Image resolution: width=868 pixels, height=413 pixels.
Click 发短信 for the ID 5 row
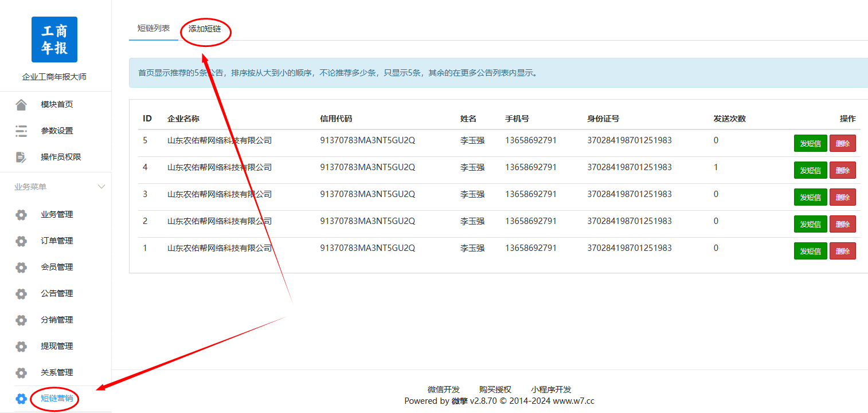[x=810, y=143]
